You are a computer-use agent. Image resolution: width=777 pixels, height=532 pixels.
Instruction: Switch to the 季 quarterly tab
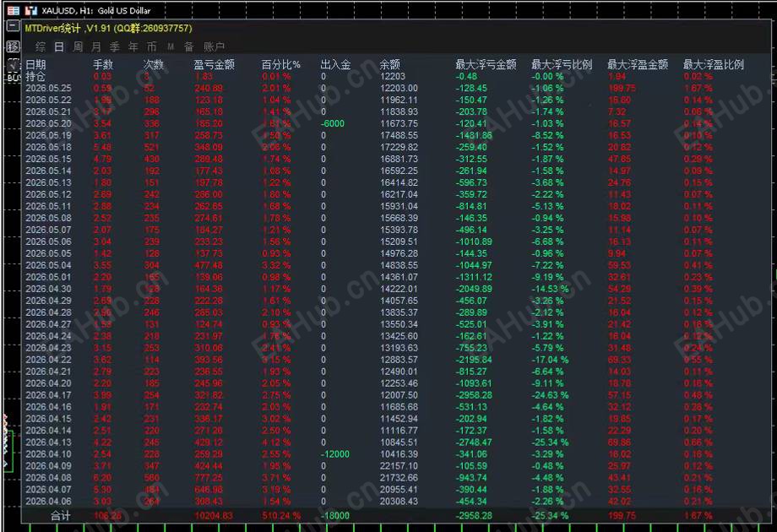115,46
